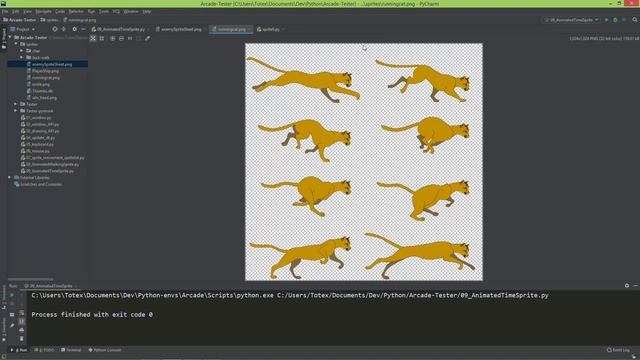This screenshot has width=640, height=360.
Task: Open the VCS menu
Action: tap(116, 11)
